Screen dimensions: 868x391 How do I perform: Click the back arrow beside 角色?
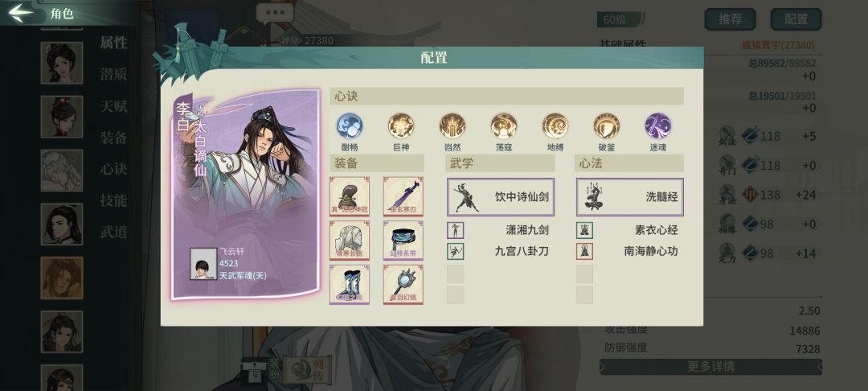[21, 13]
